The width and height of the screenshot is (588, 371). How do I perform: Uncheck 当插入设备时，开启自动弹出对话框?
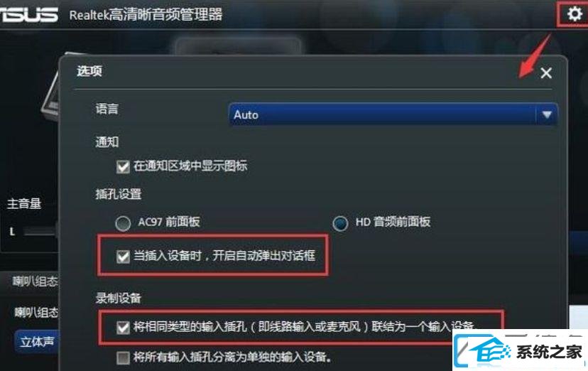[x=123, y=257]
